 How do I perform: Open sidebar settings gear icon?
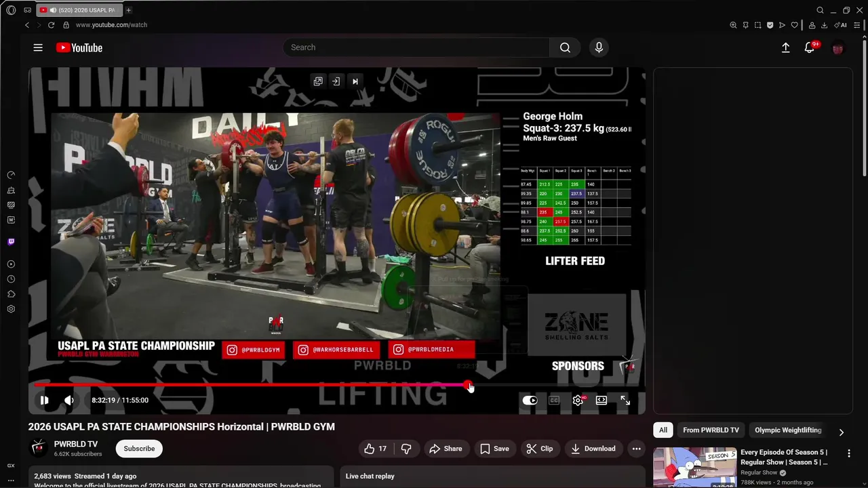(11, 309)
